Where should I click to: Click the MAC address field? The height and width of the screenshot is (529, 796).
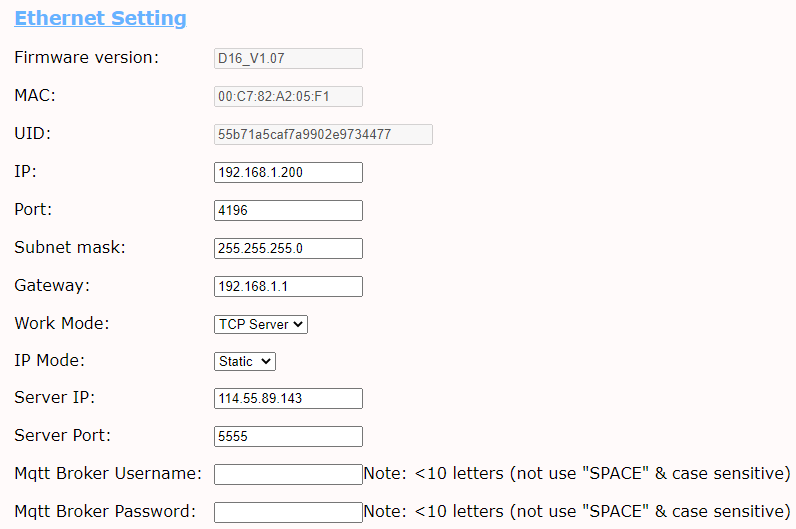coord(288,96)
